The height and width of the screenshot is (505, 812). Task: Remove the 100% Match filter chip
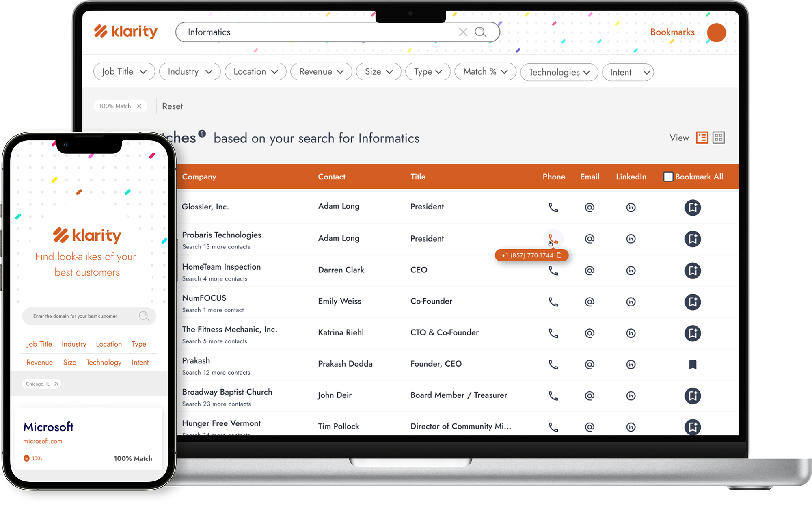140,106
